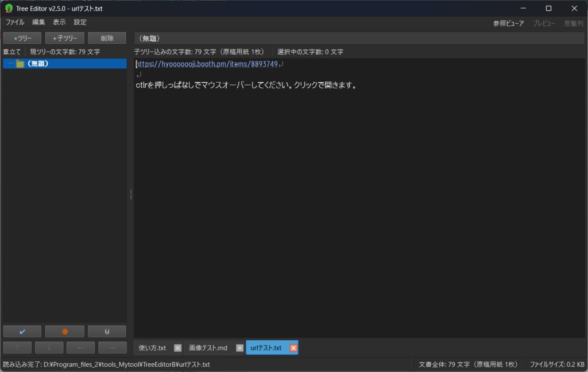Click the 読み込み完了 status bar path
Image resolution: width=588 pixels, height=372 pixels.
tap(106, 365)
